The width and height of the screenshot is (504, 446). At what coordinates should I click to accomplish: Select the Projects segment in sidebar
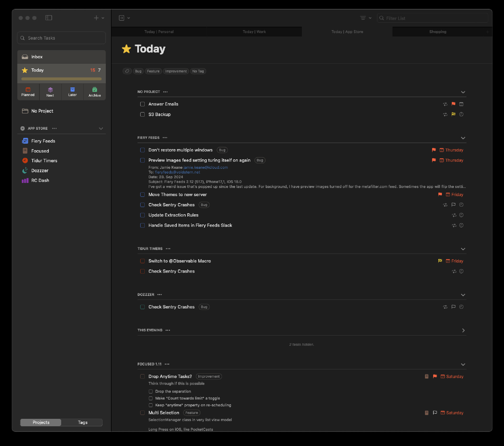tap(41, 422)
